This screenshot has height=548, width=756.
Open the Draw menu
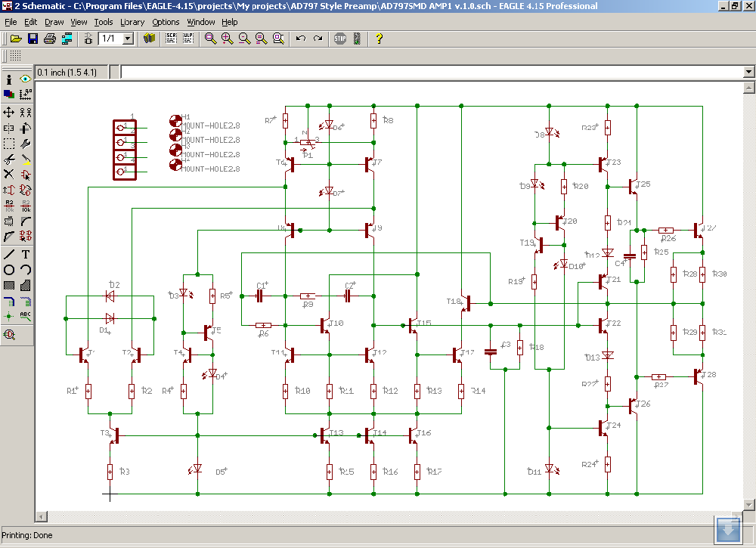point(54,22)
